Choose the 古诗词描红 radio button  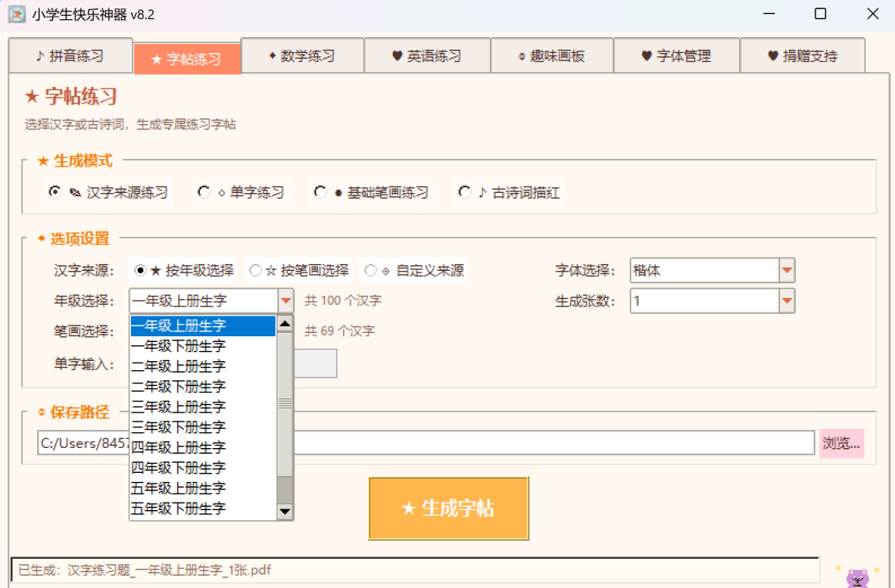pos(465,192)
